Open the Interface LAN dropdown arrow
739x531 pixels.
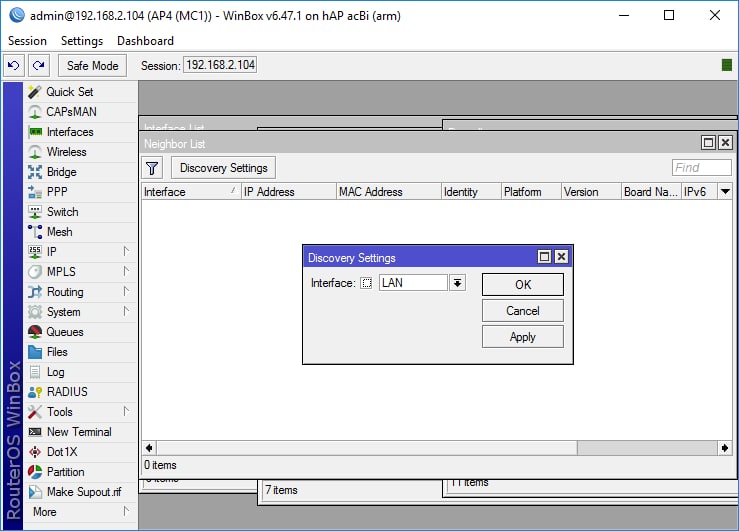click(457, 283)
